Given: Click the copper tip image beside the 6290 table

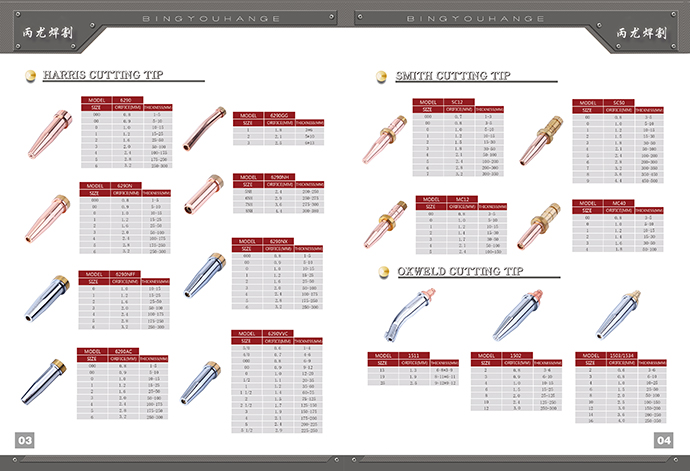Looking at the screenshot, I should [50, 134].
